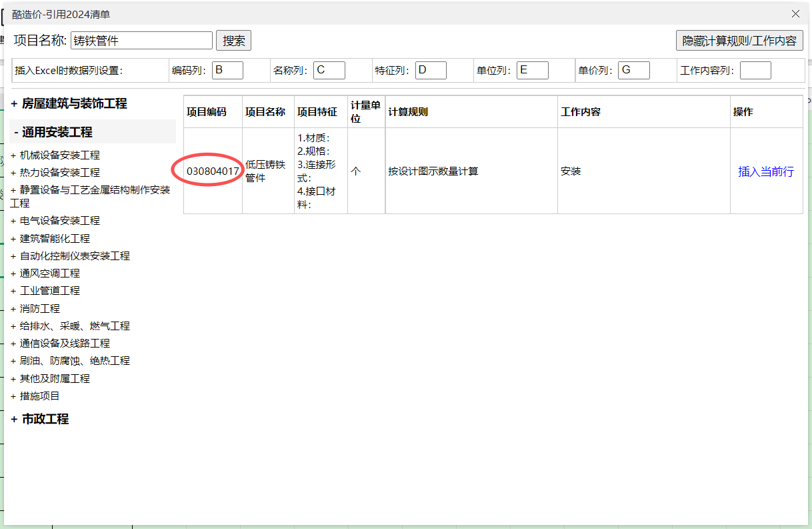This screenshot has height=529, width=812.
Task: Click the 计量单位 column header
Action: pos(366,111)
